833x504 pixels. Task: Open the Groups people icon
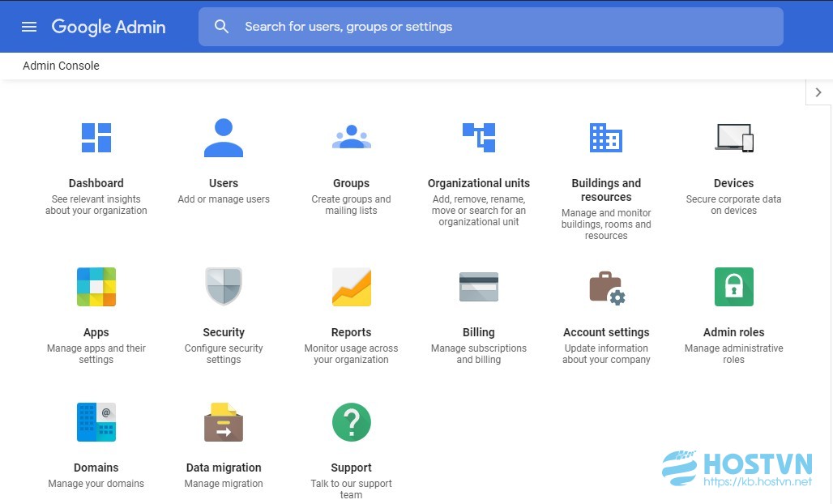click(x=351, y=137)
